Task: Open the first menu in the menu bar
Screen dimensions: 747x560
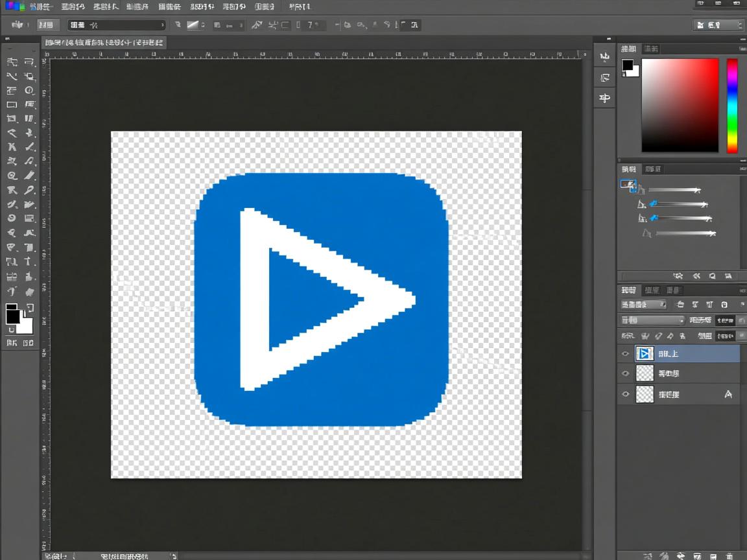Action: click(42, 7)
